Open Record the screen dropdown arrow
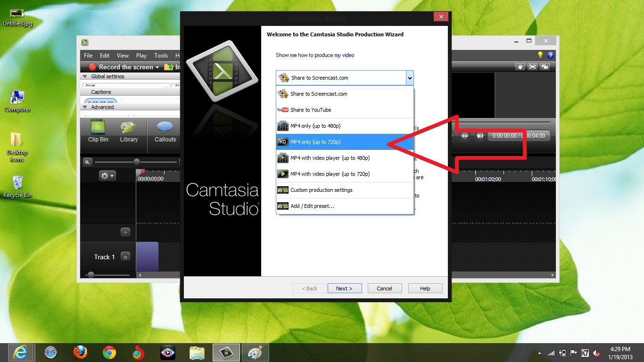Screen dimensions: 644x362 [157, 67]
